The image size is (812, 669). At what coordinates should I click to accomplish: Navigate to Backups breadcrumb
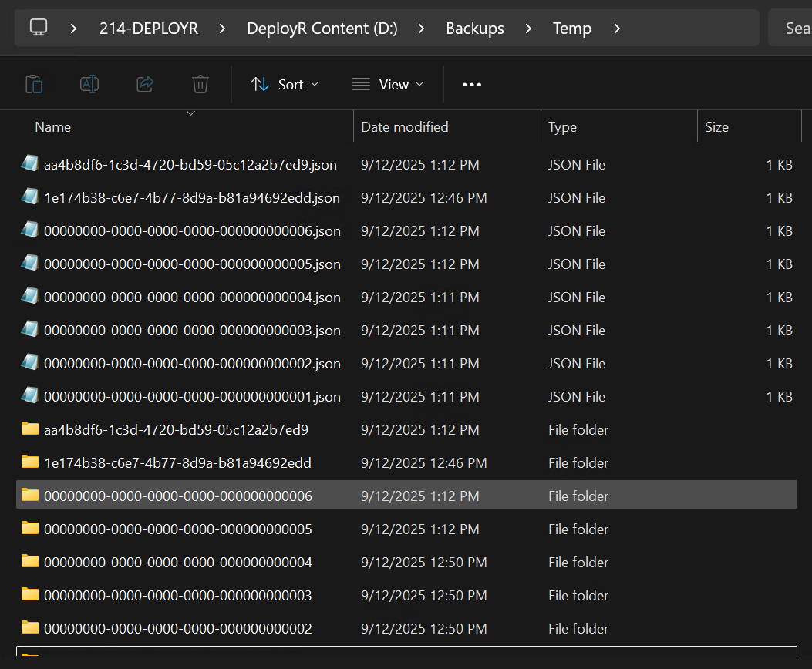[x=475, y=28]
